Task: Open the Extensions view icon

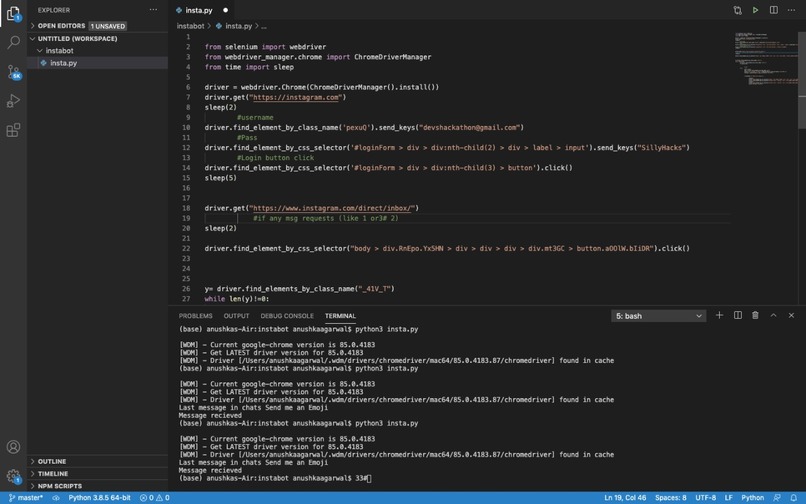Action: tap(13, 130)
